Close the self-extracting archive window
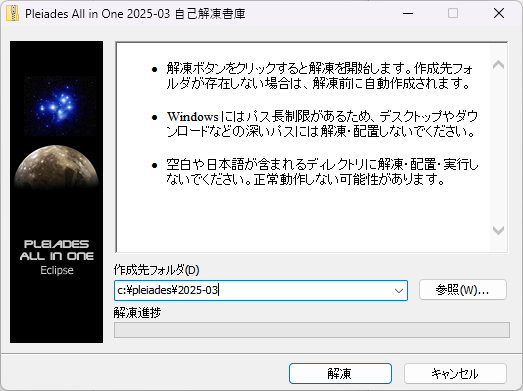Viewport: 523px width, 391px height. (x=499, y=13)
